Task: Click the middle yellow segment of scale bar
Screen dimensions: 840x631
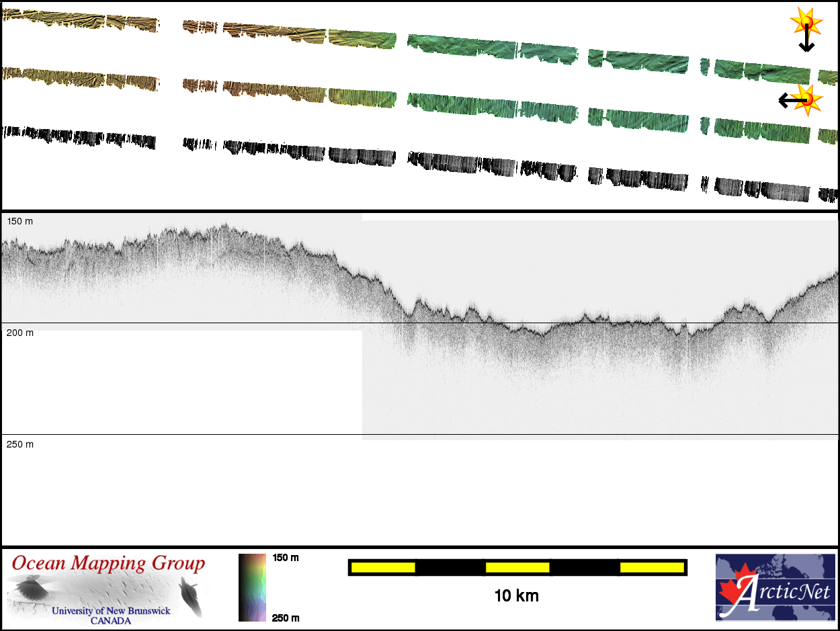Action: [517, 568]
